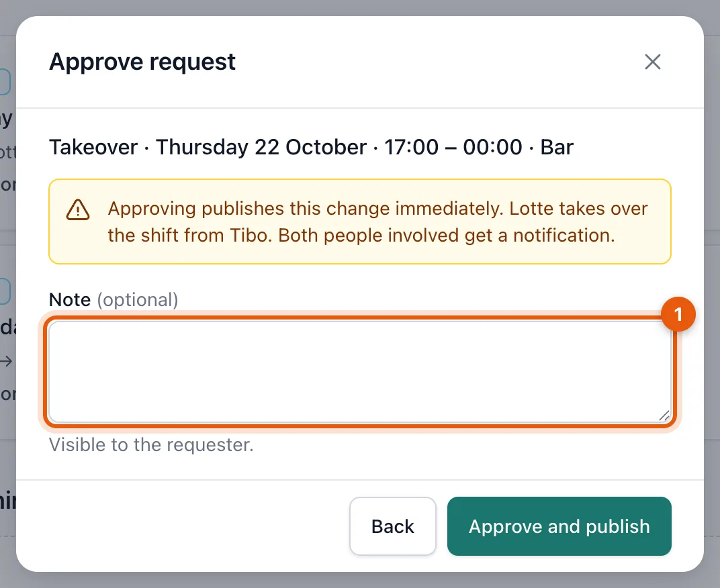Click the textarea resize grip
The image size is (720, 588).
664,415
